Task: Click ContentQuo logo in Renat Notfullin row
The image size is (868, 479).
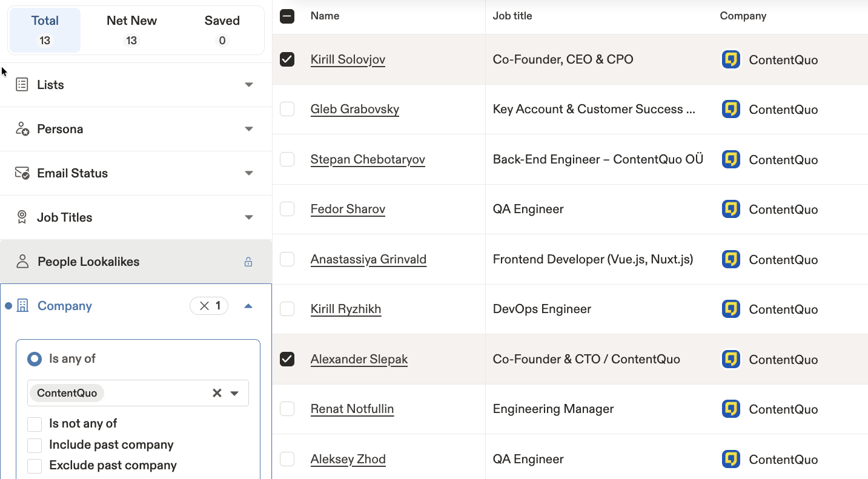Action: click(731, 409)
